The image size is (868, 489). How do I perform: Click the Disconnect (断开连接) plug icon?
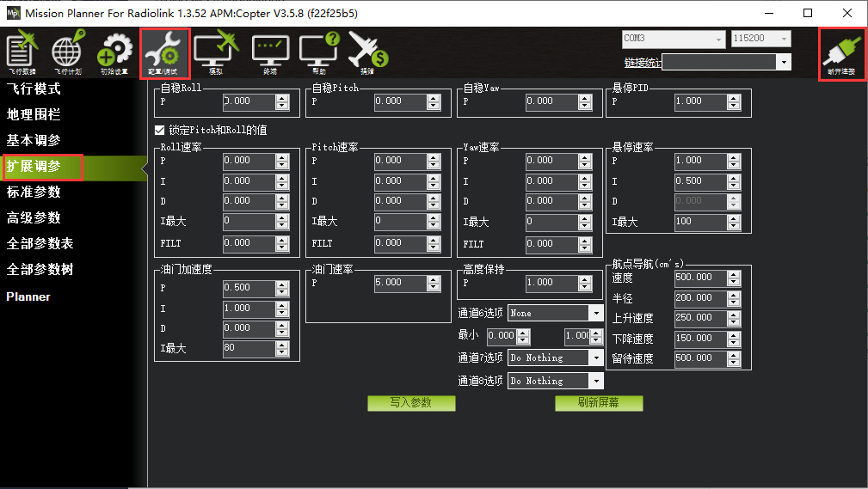click(842, 54)
